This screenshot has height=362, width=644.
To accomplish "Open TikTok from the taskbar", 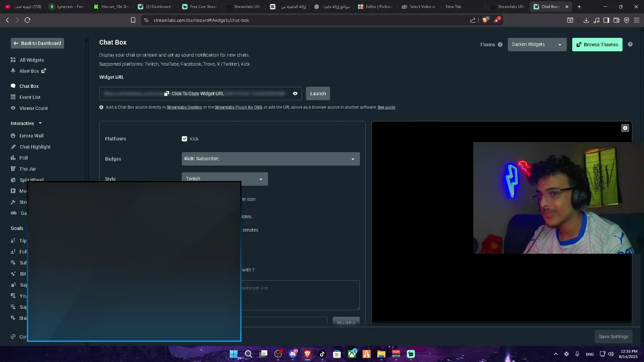I will point(322,354).
